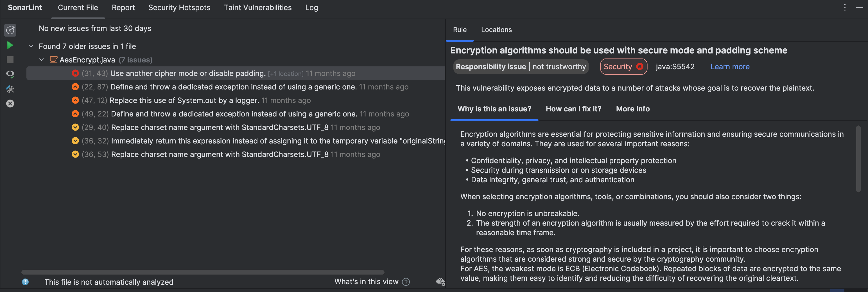The width and height of the screenshot is (868, 292).
Task: Click the '[+1 location]' label
Action: (x=285, y=74)
